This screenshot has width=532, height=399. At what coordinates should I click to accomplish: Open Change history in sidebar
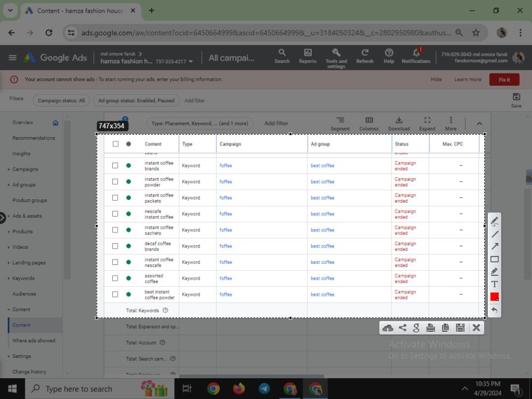point(29,372)
